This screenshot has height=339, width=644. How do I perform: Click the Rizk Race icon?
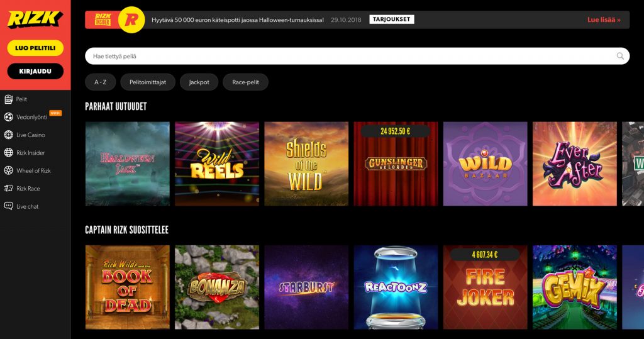(9, 189)
